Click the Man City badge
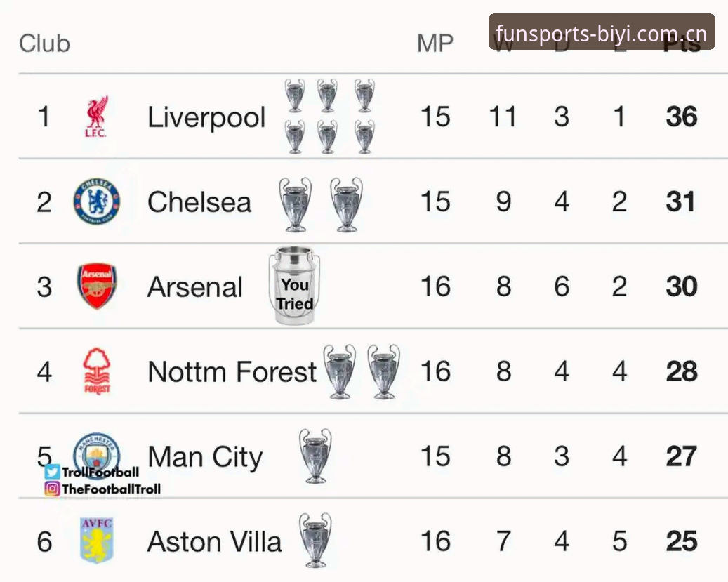 click(97, 453)
